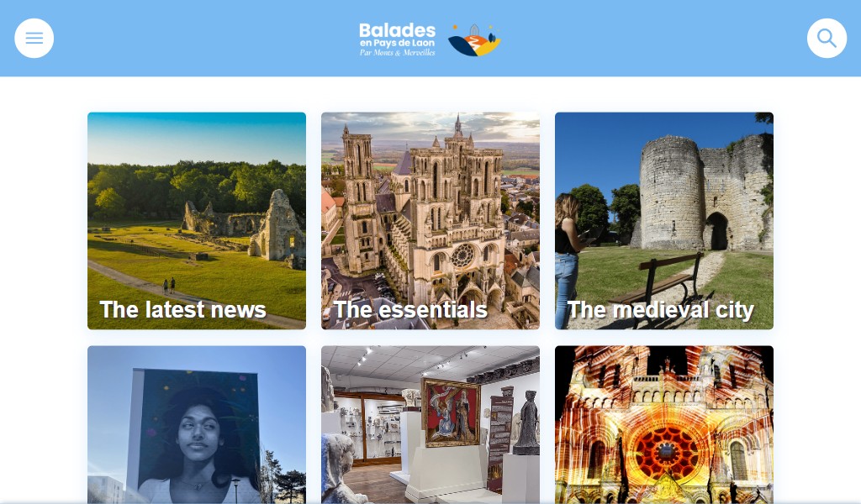The height and width of the screenshot is (504, 861).
Task: Click the colorful Balades logo emblem
Action: pos(474,40)
